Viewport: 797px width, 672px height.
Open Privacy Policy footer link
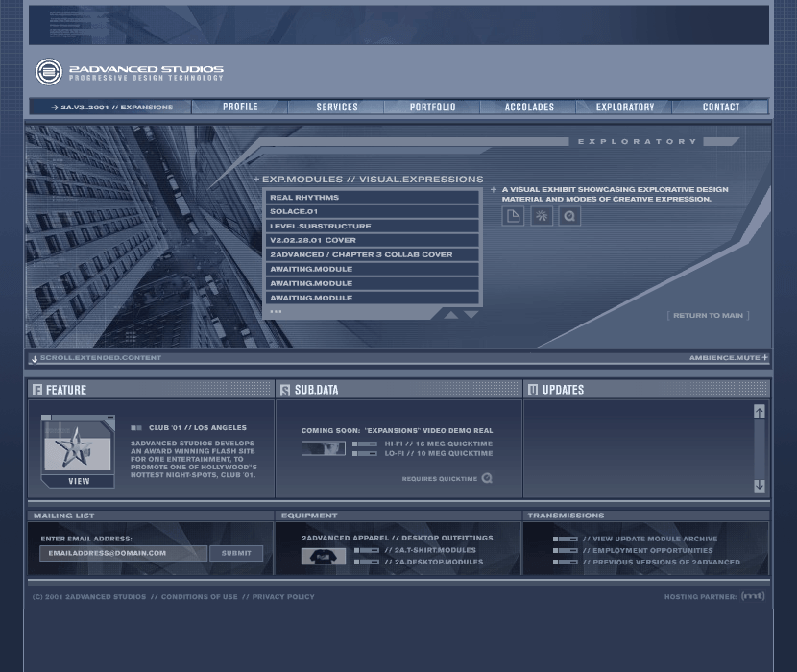(283, 597)
